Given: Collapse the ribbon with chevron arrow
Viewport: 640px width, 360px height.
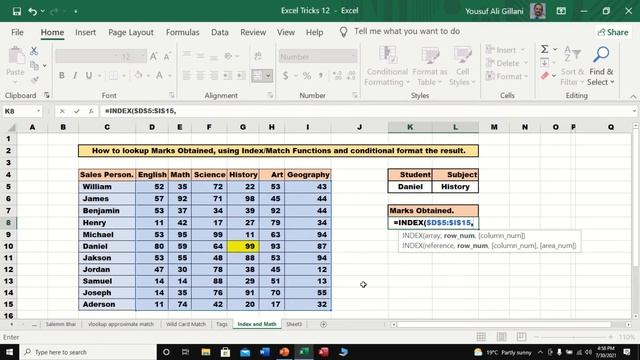Looking at the screenshot, I should coord(633,96).
